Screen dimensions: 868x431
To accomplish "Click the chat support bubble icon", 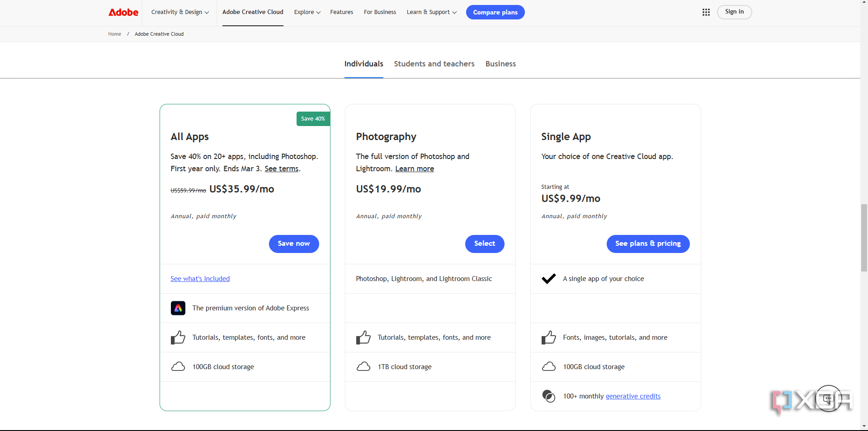I will point(828,398).
